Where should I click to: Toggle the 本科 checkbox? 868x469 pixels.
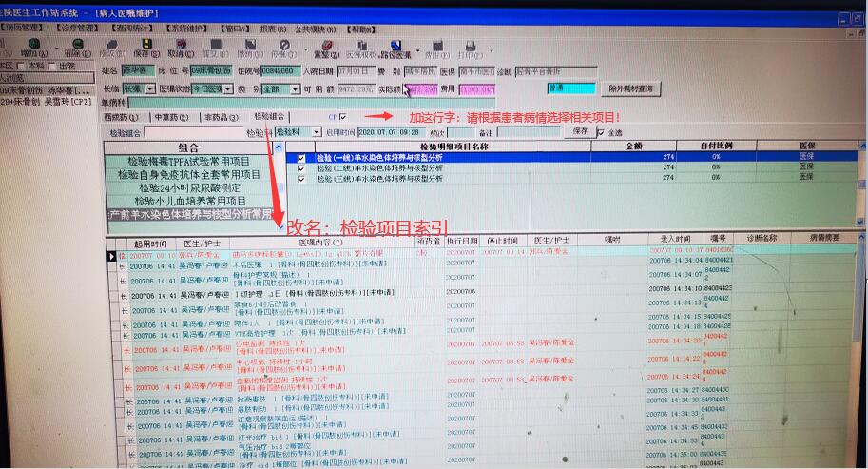[x=21, y=66]
